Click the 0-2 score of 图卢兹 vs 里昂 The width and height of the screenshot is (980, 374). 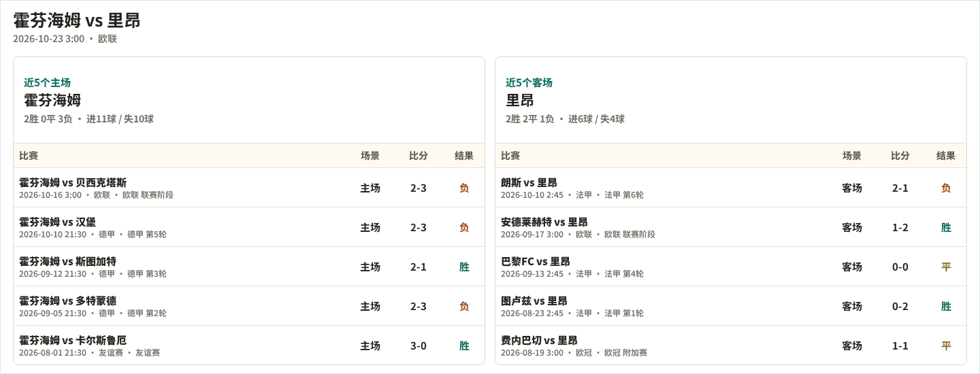point(900,306)
